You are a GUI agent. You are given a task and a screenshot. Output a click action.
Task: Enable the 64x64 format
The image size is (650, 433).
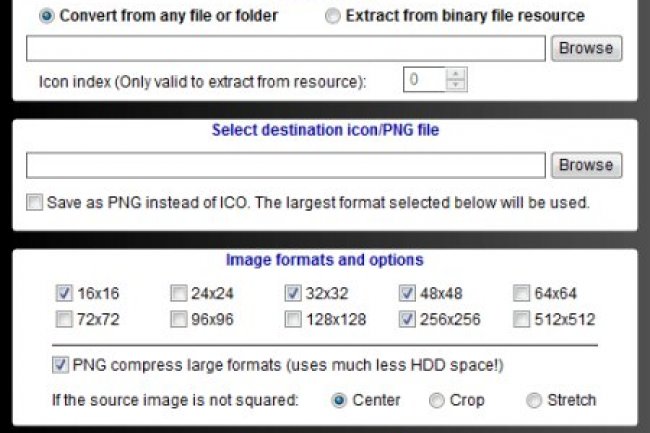coord(521,294)
